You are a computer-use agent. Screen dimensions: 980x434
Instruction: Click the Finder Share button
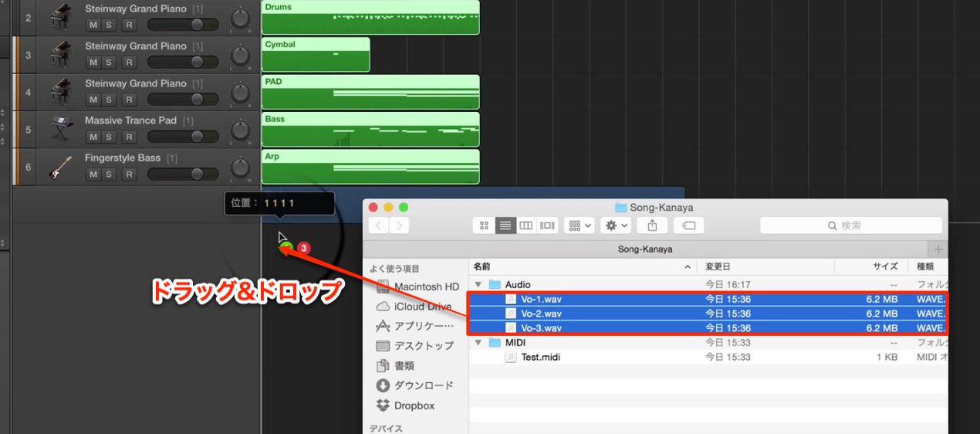coord(652,225)
